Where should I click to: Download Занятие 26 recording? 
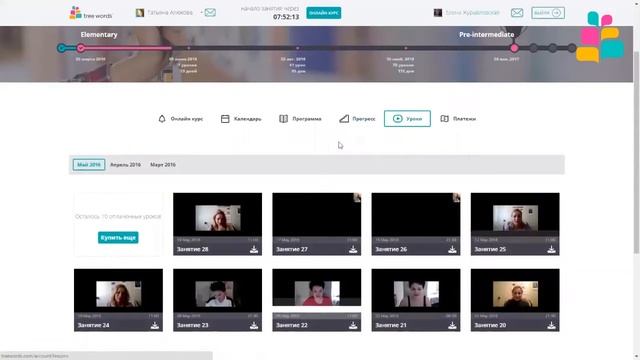452,249
